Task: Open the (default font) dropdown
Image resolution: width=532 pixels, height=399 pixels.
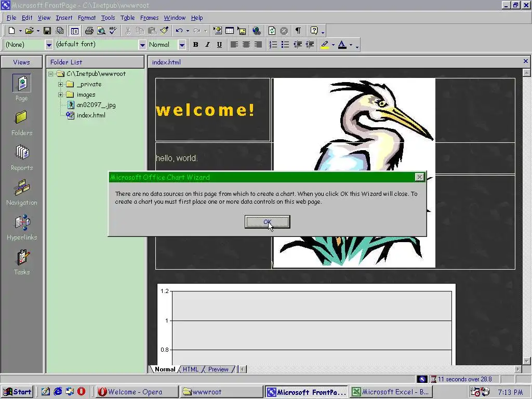Action: [x=142, y=45]
